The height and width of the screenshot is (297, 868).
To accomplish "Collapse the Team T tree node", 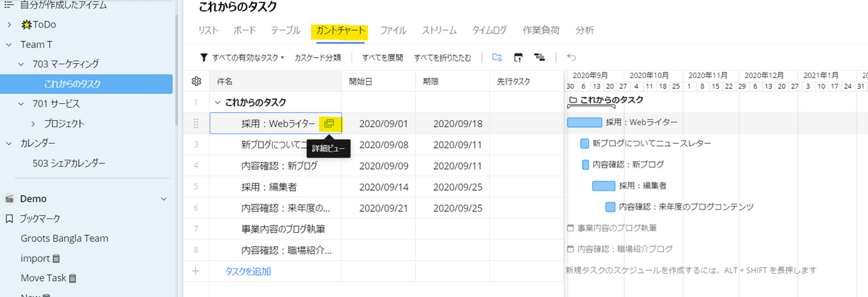I will pyautogui.click(x=9, y=44).
